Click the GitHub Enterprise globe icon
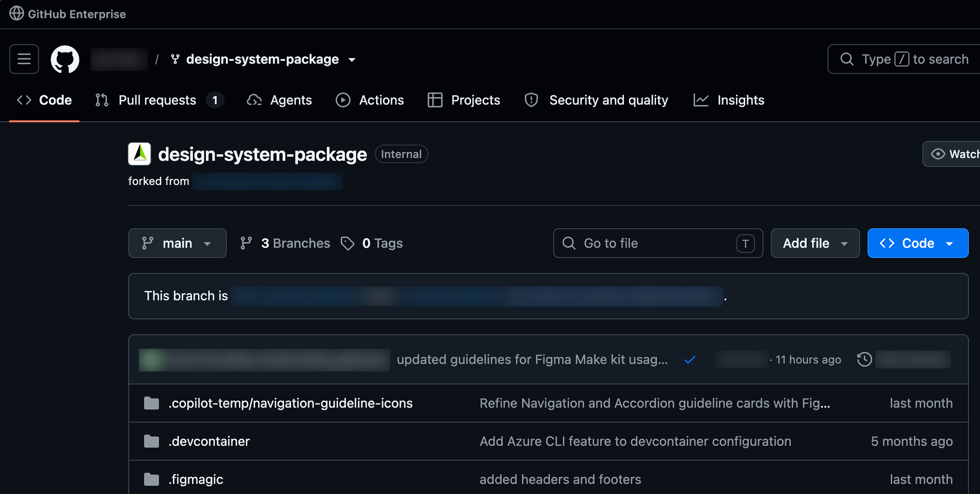 [x=16, y=13]
